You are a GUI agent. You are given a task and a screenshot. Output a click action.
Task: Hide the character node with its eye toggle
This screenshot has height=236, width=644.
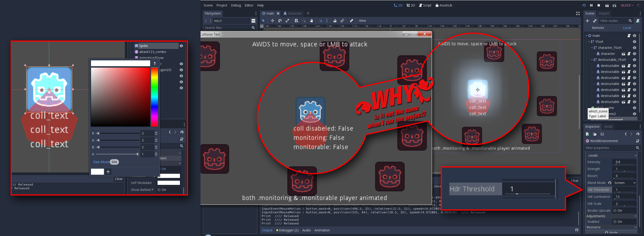pyautogui.click(x=635, y=54)
